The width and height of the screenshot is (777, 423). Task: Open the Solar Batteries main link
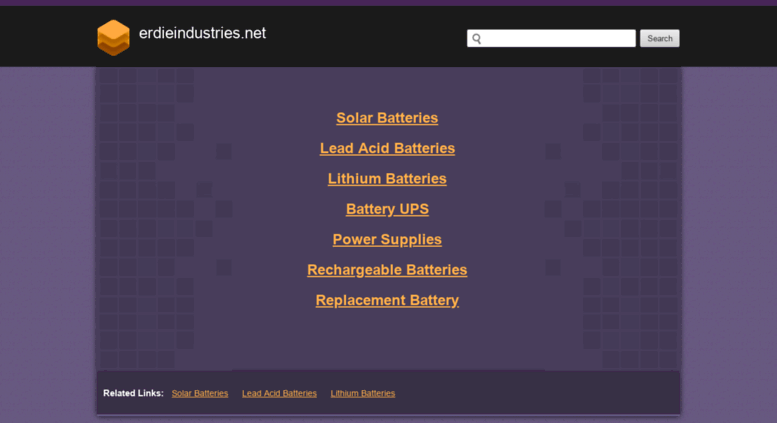[x=387, y=118]
